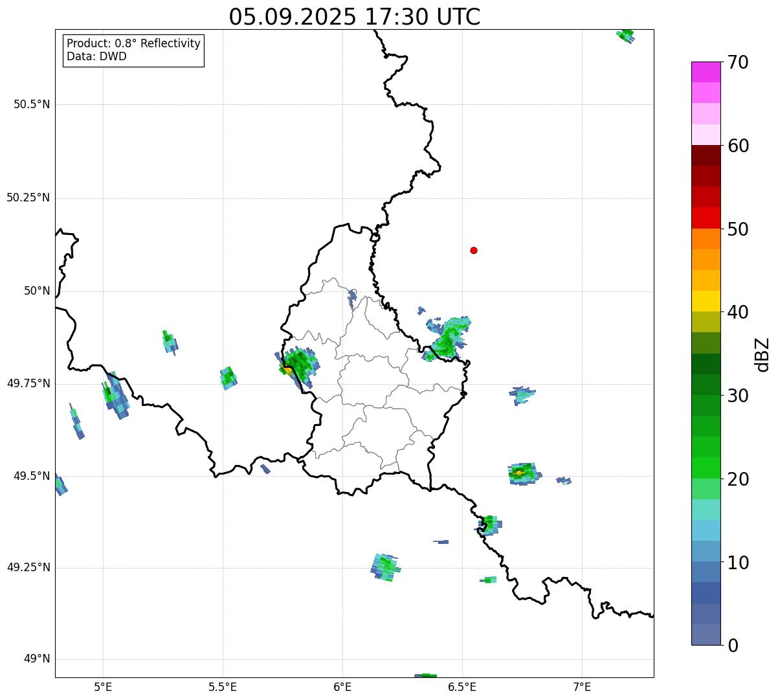Click the radar echo in top-right corner
Image resolution: width=778 pixels, height=700 pixels.
[625, 35]
